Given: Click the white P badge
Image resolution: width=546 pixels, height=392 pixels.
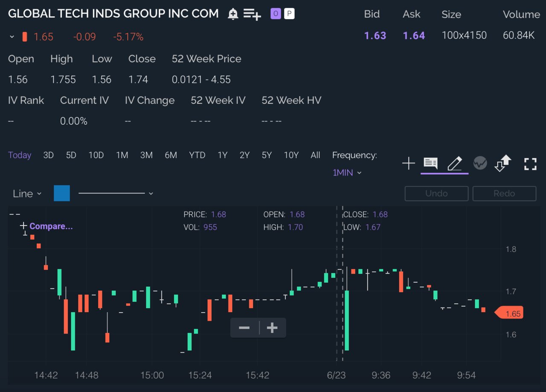Looking at the screenshot, I should (289, 14).
